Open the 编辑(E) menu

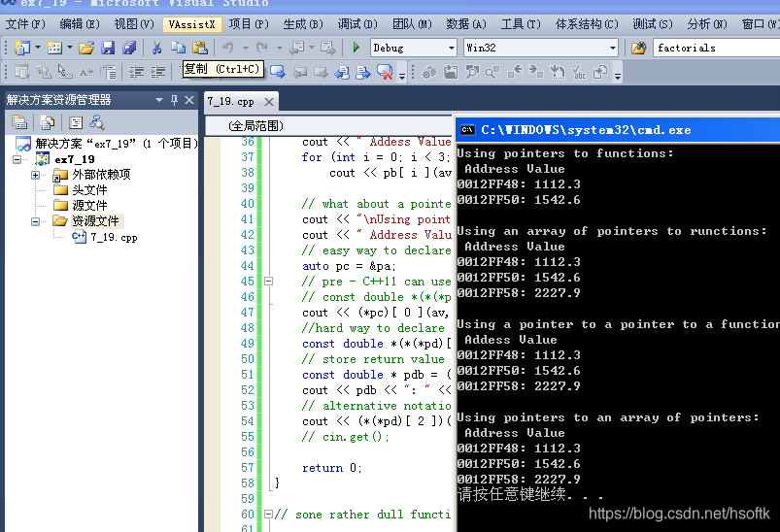click(80, 24)
